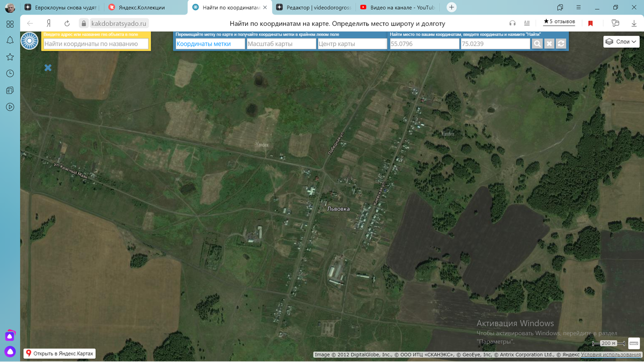
Task: Click the kakdobratsyado.ru address field
Action: tap(119, 24)
